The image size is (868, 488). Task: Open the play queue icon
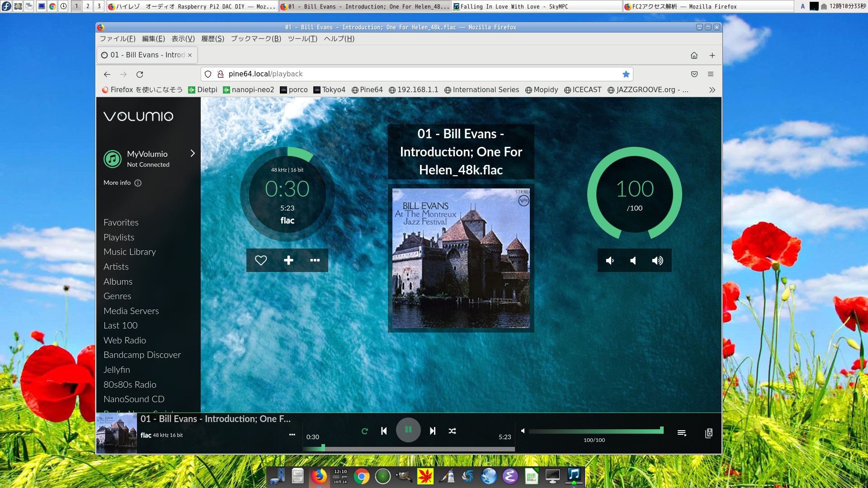point(682,433)
